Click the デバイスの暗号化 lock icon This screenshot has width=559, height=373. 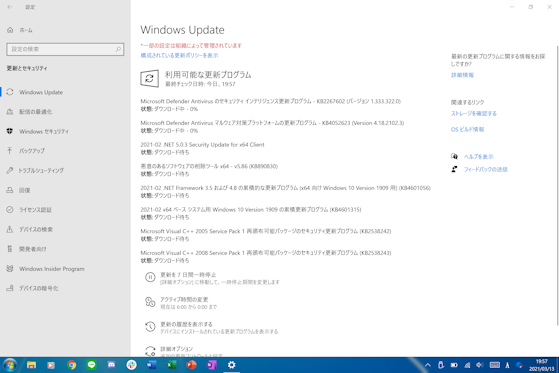[x=10, y=288]
